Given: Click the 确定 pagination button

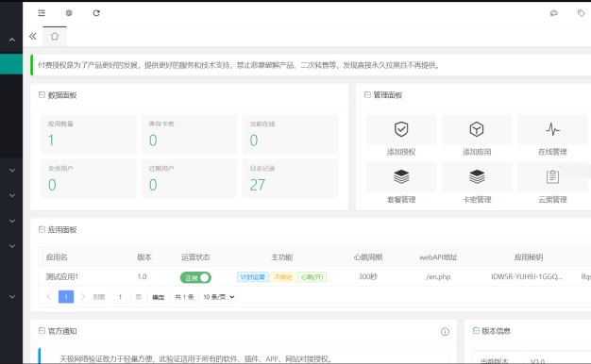Looking at the screenshot, I should point(158,297).
